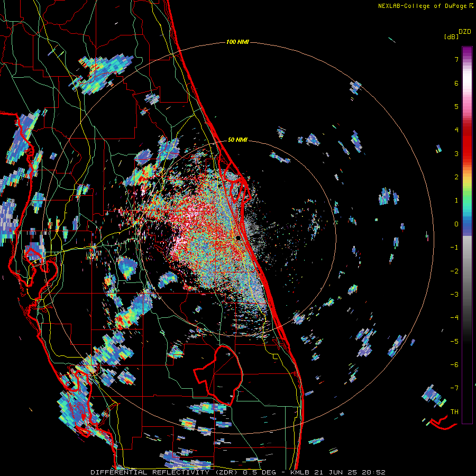The height and width of the screenshot is (476, 476).
Task: Select the -6 value on color scale
Action: click(x=454, y=365)
